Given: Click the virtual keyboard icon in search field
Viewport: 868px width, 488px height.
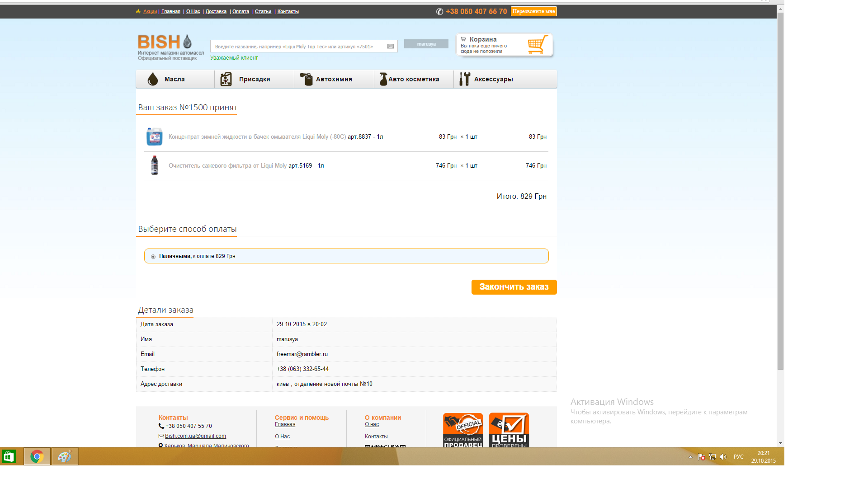Looking at the screenshot, I should point(391,47).
